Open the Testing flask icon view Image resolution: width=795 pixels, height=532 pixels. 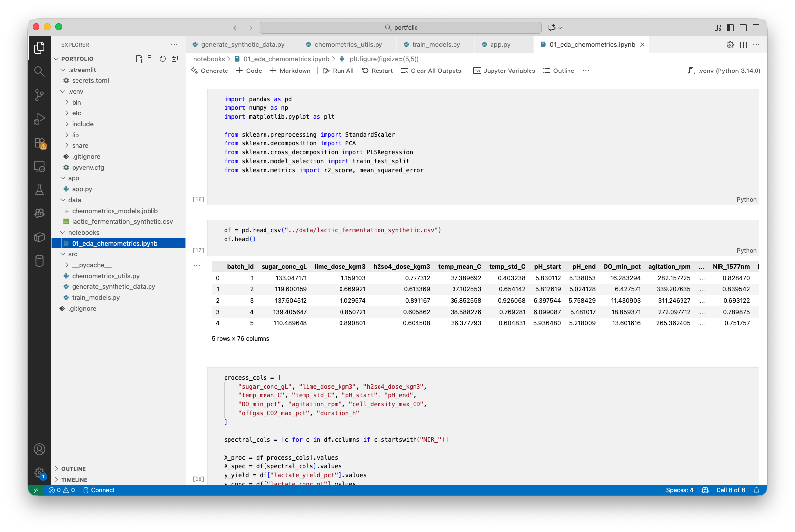(39, 190)
